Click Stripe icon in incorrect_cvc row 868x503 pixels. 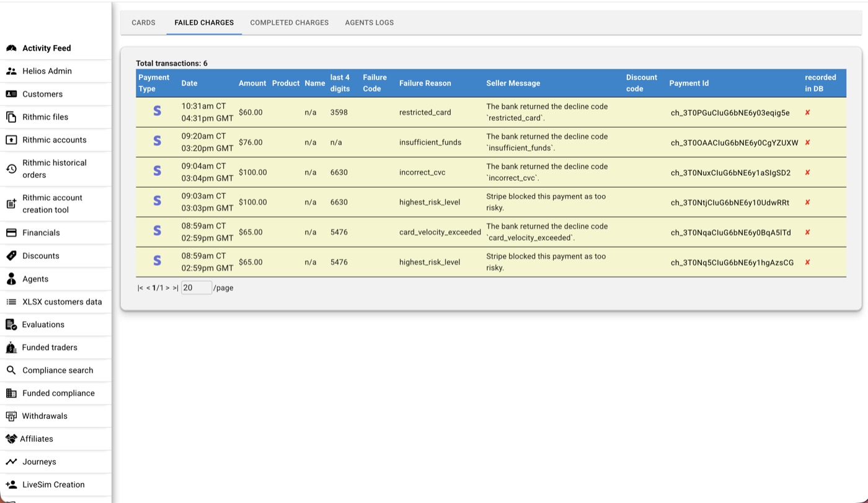(x=157, y=170)
